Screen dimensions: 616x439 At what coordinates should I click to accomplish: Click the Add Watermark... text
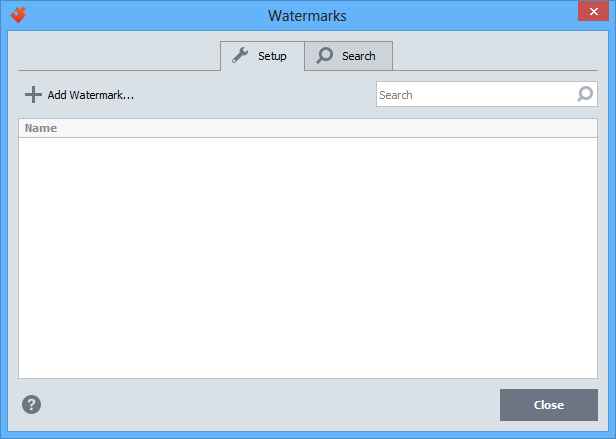coord(91,95)
